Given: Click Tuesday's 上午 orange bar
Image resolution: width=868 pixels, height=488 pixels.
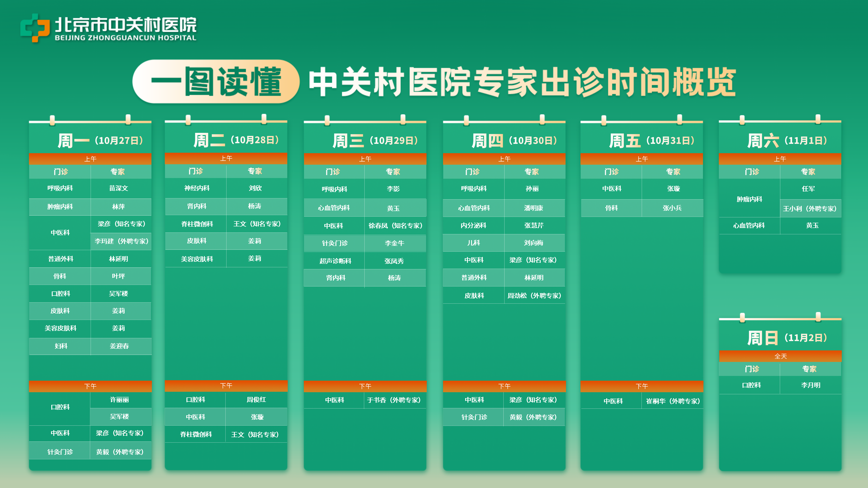Looking at the screenshot, I should [226, 158].
